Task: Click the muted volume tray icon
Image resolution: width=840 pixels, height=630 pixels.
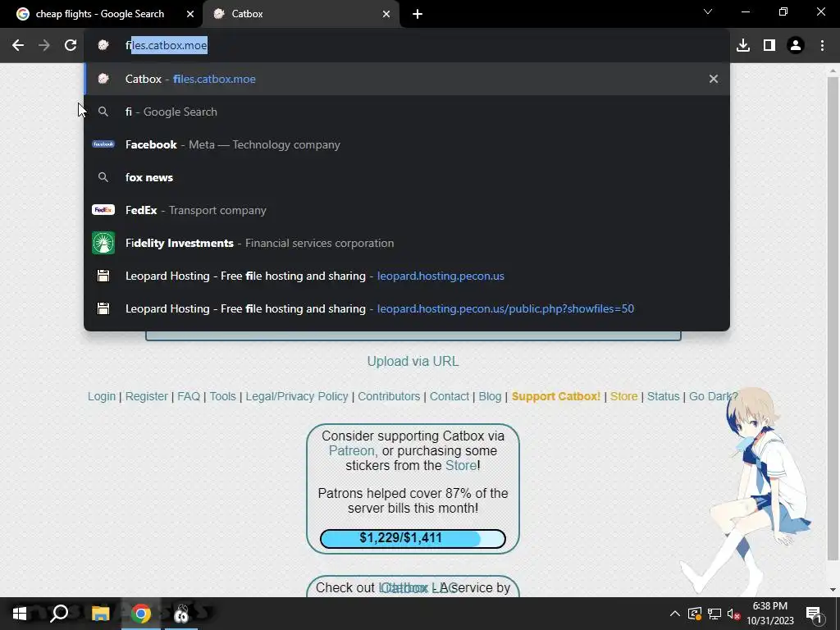Action: pyautogui.click(x=733, y=614)
